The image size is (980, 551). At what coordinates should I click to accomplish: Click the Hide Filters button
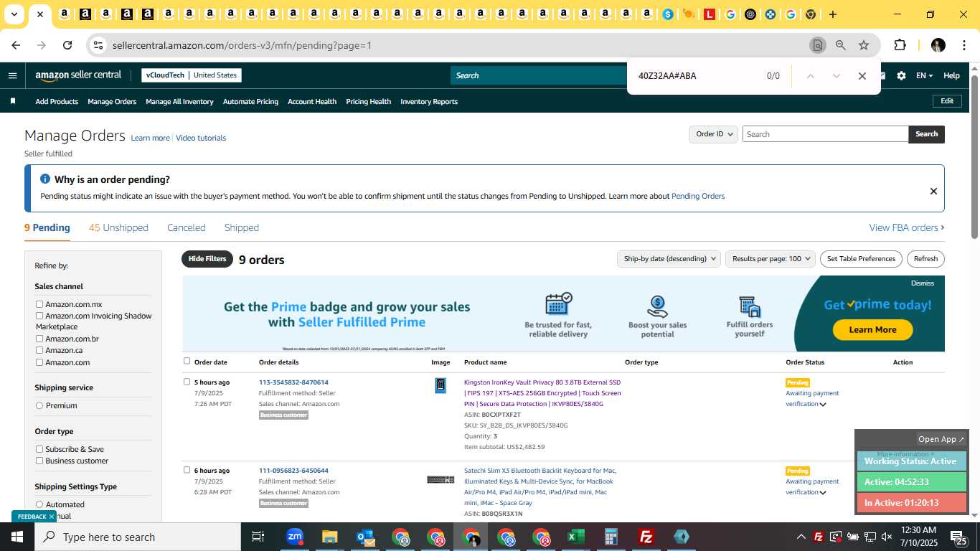207,259
